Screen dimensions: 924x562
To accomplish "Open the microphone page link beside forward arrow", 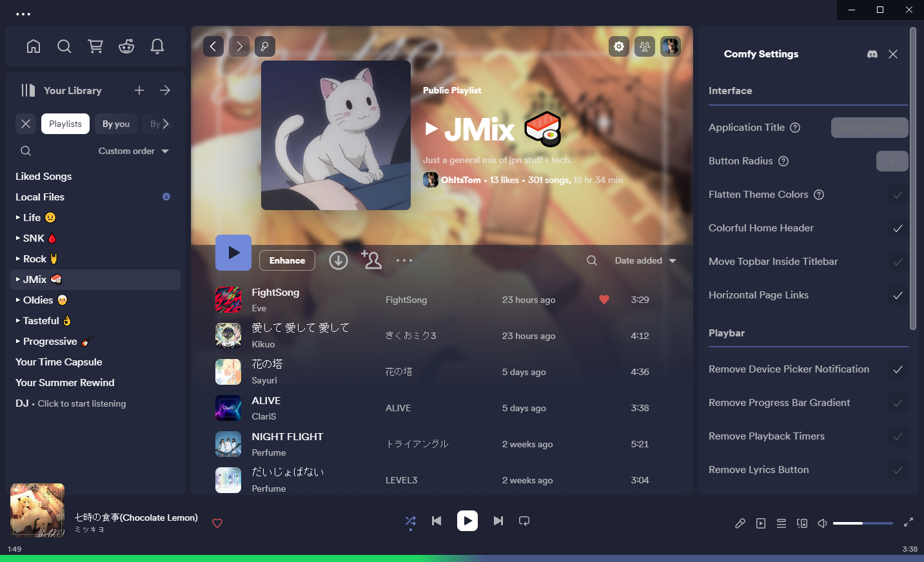I will 265,46.
